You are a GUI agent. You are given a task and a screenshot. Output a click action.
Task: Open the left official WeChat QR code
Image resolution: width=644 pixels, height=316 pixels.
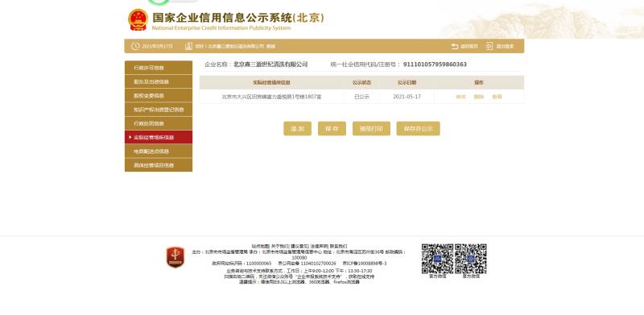437,259
